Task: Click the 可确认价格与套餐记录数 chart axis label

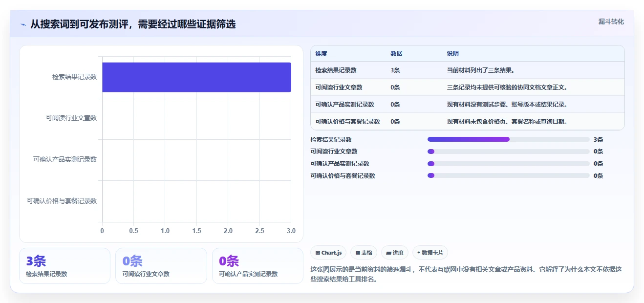Action: click(62, 201)
